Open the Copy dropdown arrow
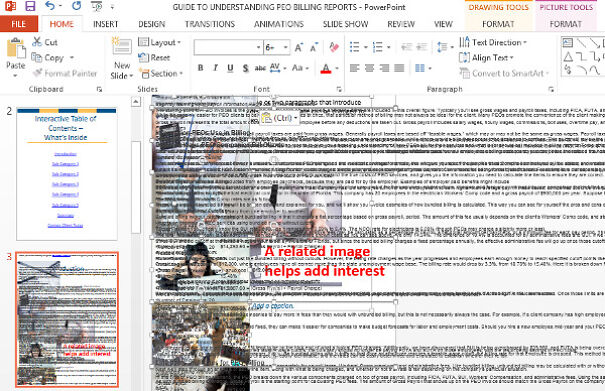 click(x=72, y=58)
